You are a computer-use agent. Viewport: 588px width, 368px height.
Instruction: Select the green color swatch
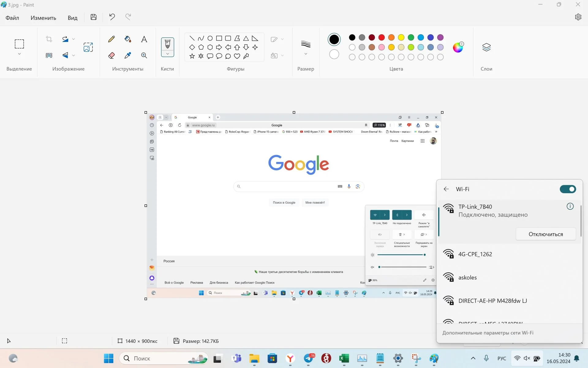(x=411, y=37)
